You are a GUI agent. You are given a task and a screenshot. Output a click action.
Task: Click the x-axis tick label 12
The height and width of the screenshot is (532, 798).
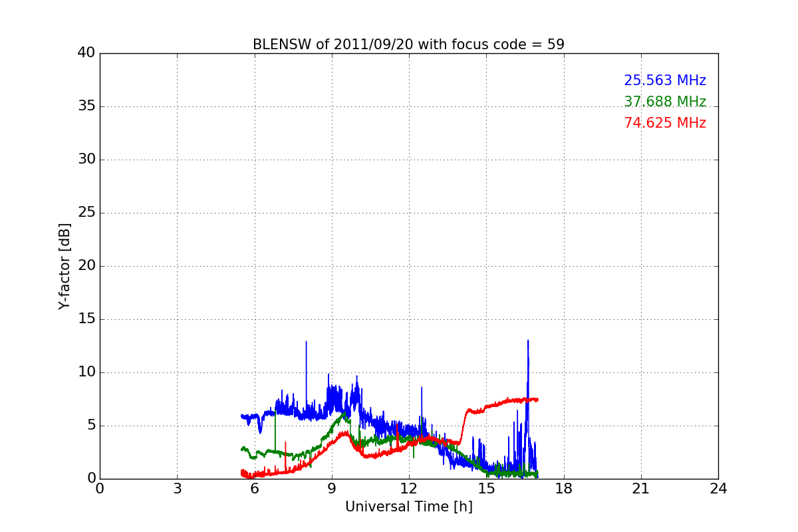pyautogui.click(x=409, y=489)
